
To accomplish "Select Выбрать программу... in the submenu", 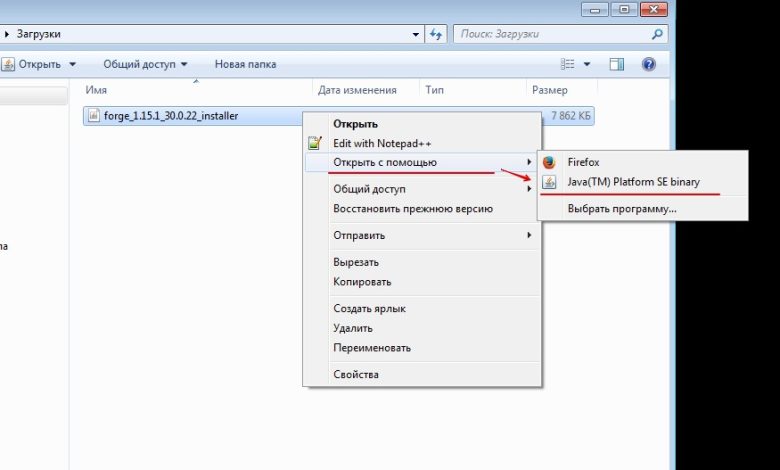I will [x=622, y=209].
